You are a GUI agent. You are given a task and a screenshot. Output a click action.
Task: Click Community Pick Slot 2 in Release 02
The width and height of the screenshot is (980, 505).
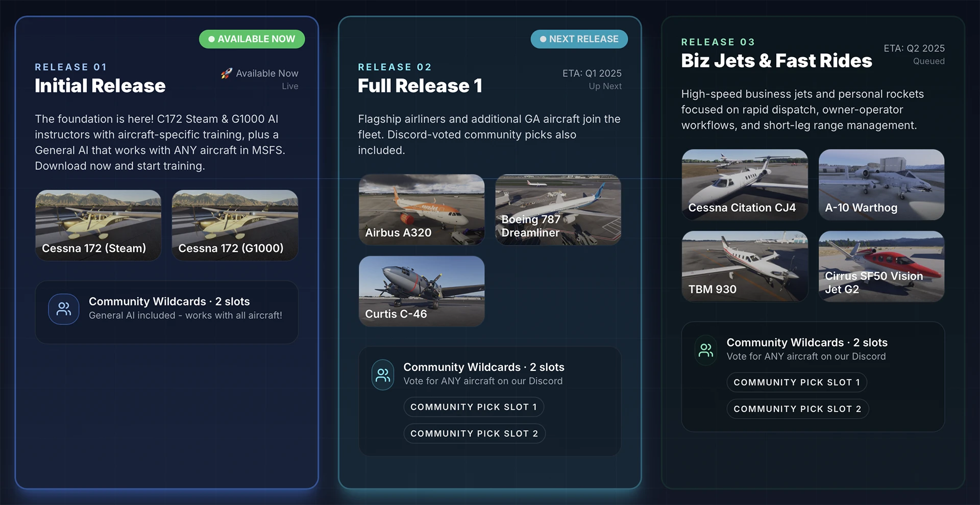[474, 434]
